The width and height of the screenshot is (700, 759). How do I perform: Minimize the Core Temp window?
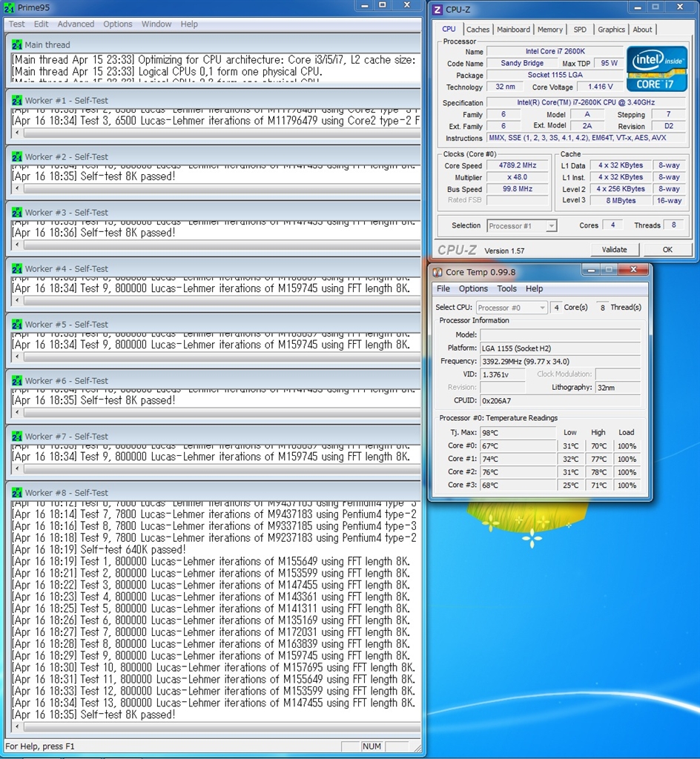(592, 270)
